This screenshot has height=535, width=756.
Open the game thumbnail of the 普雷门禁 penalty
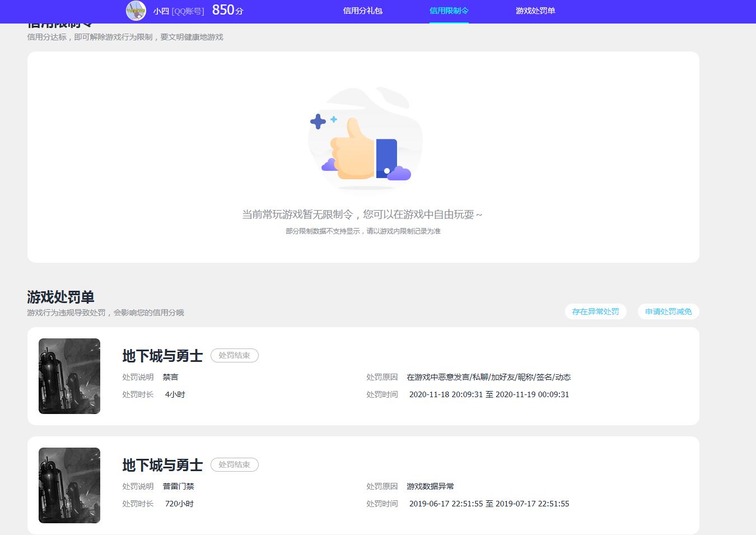tap(69, 485)
